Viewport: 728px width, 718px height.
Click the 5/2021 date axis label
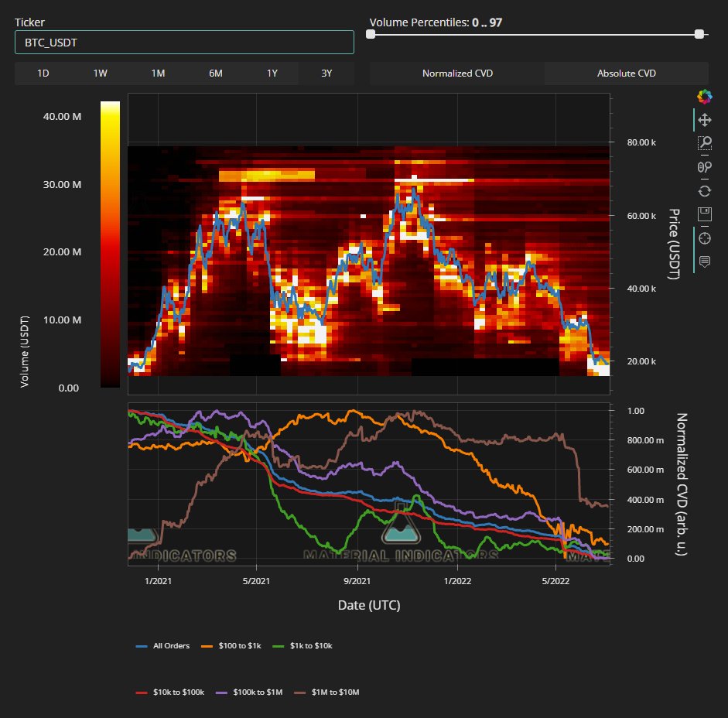coord(256,581)
